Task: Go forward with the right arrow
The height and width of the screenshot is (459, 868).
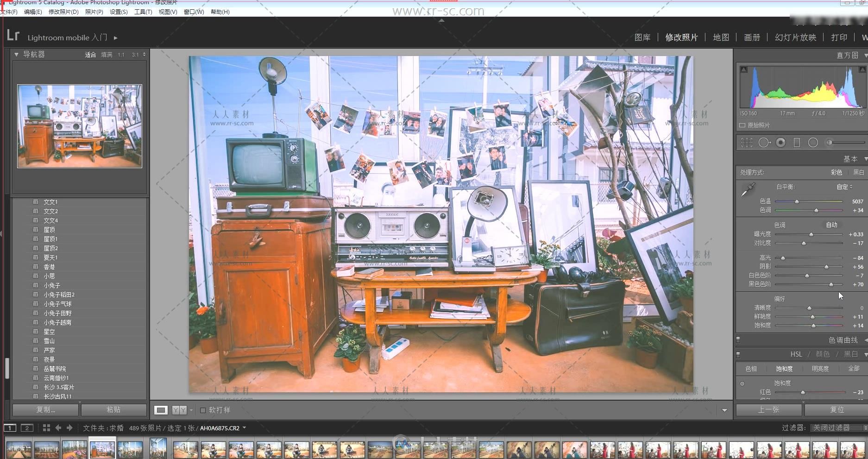Action: pyautogui.click(x=69, y=428)
